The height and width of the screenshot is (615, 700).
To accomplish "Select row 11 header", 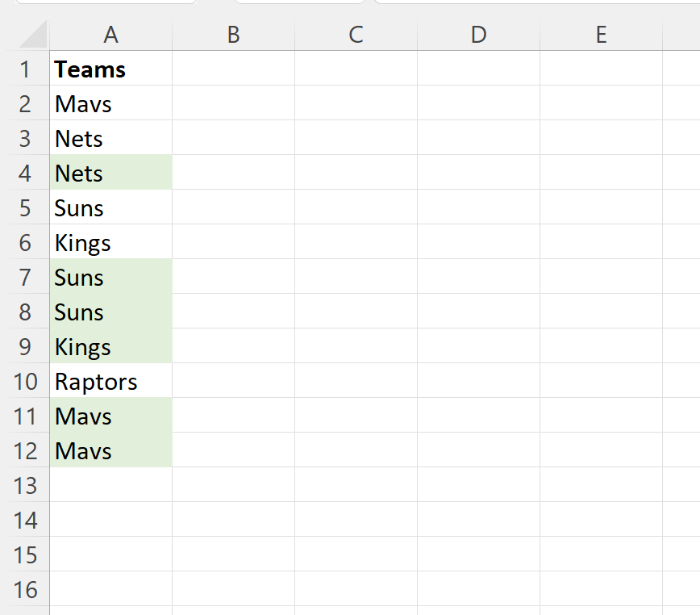I will point(24,415).
